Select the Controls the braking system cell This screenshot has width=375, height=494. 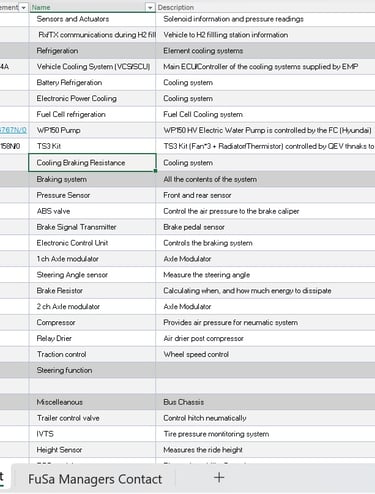265,243
